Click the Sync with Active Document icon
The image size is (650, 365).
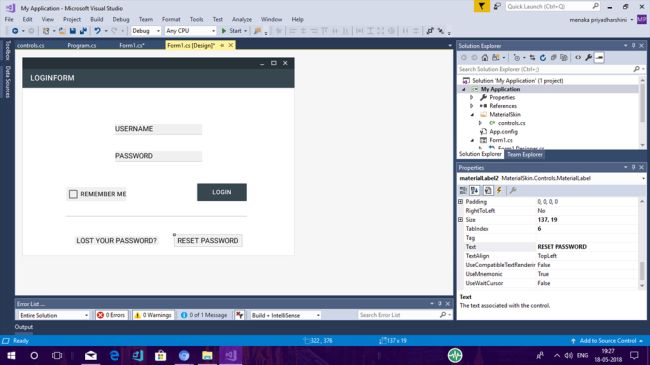coord(532,58)
